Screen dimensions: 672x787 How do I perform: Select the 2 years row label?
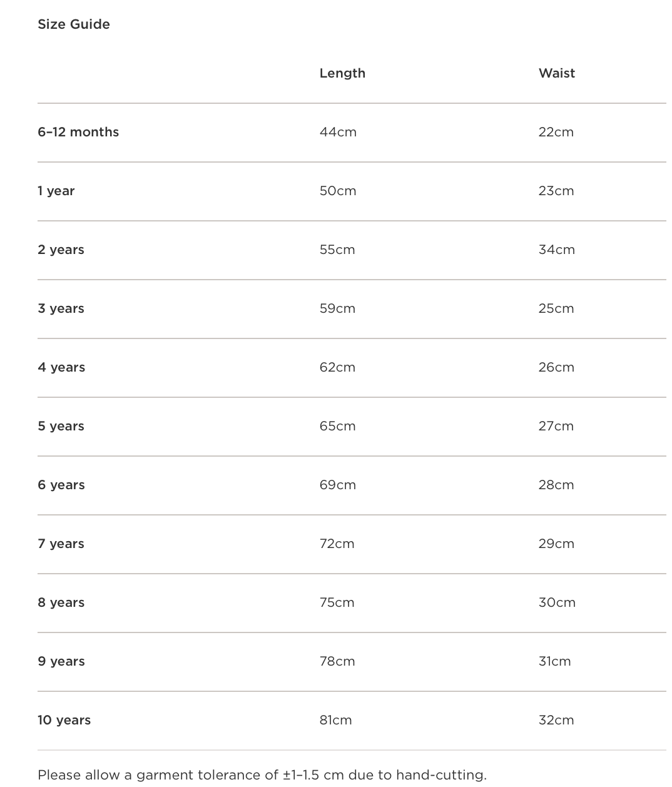(61, 250)
